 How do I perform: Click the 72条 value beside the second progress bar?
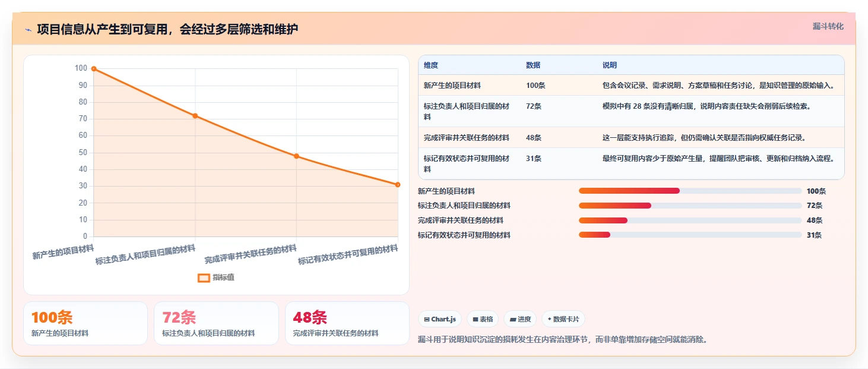click(x=815, y=206)
